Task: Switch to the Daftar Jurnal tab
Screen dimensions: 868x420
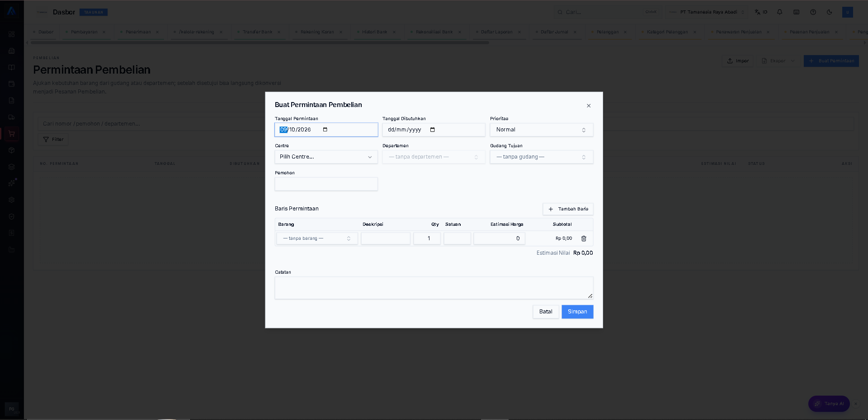Action: tap(554, 32)
